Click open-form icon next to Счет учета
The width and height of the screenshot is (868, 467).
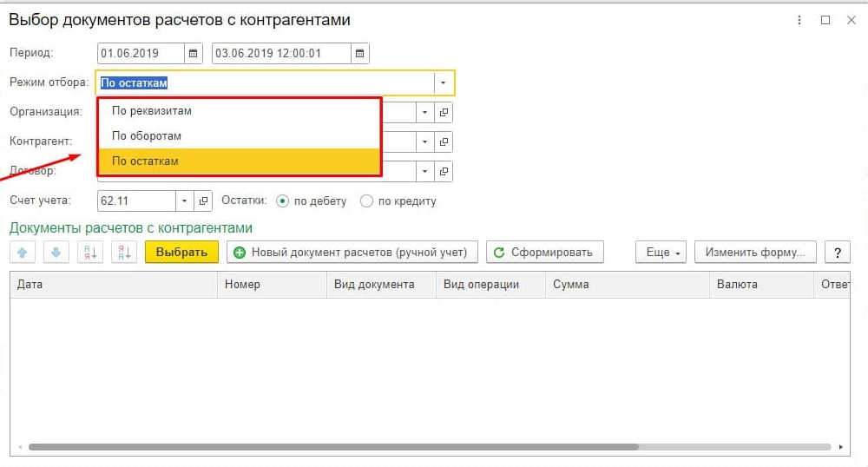(x=204, y=201)
